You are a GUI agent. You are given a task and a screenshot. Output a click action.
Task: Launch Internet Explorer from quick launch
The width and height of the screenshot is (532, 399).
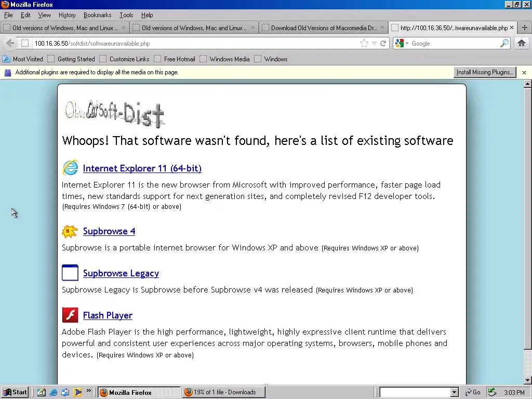(x=54, y=393)
